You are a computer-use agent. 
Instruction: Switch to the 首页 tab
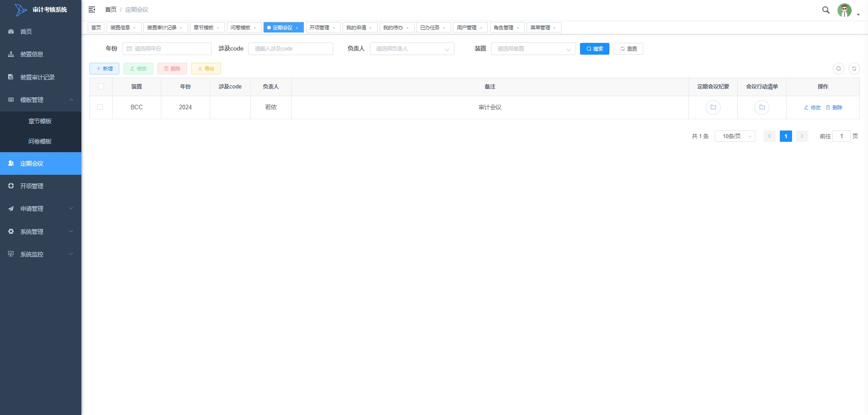point(96,28)
